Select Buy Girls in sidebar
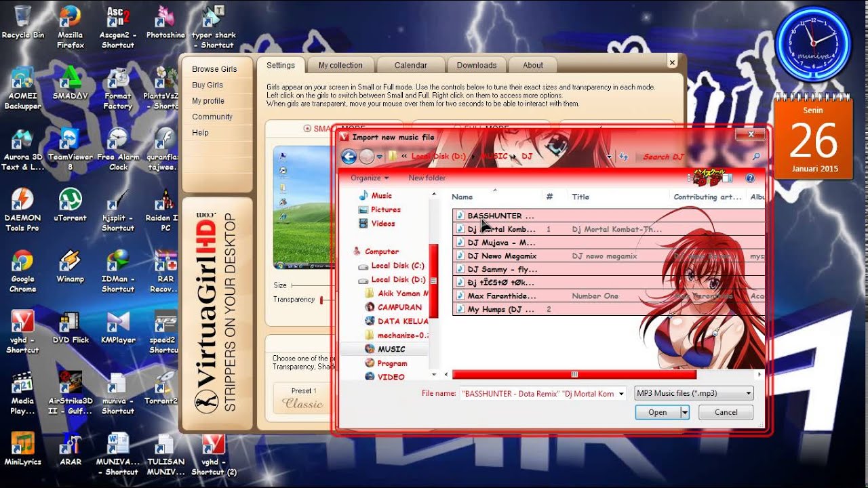Screen dimensions: 868x488 click(x=208, y=85)
